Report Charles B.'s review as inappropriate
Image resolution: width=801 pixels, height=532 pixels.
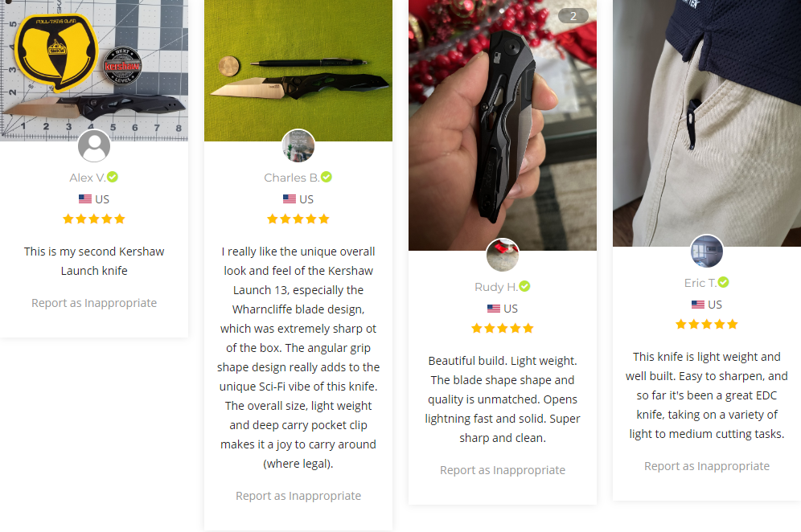click(x=298, y=496)
